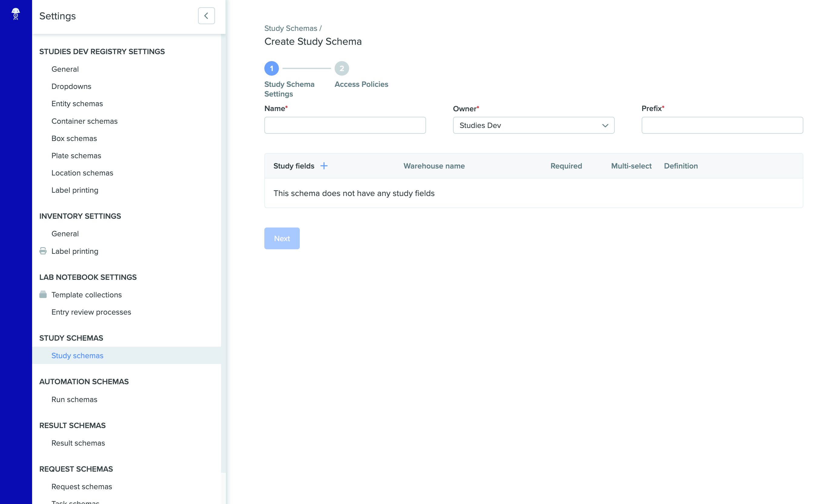Open Template collections
This screenshot has width=840, height=504.
(x=87, y=295)
